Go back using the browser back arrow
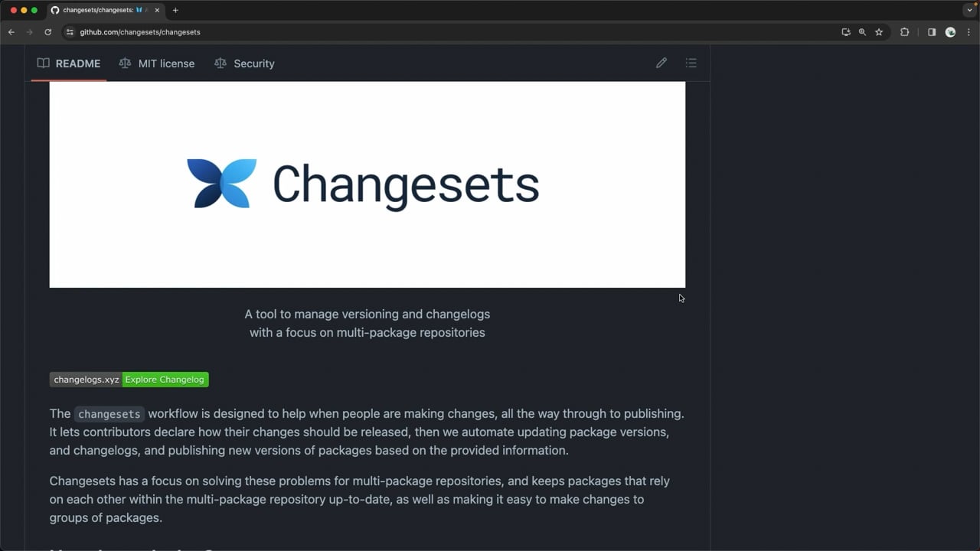 [11, 32]
